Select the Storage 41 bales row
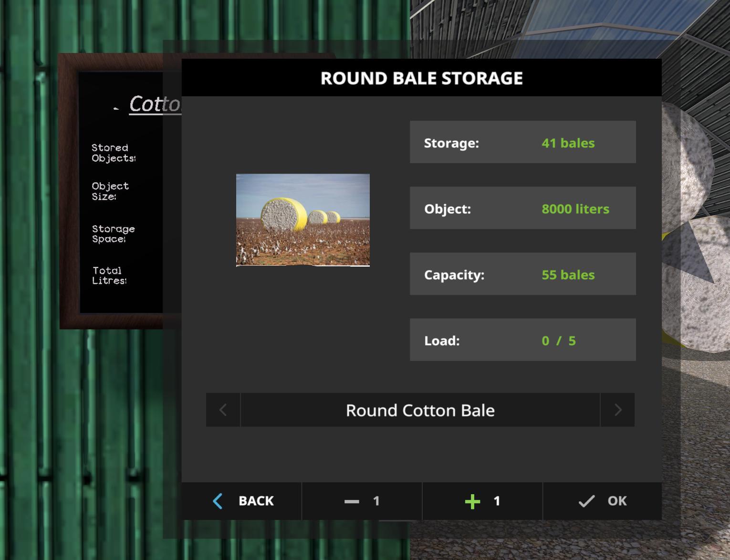Image resolution: width=730 pixels, height=560 pixels. (522, 142)
